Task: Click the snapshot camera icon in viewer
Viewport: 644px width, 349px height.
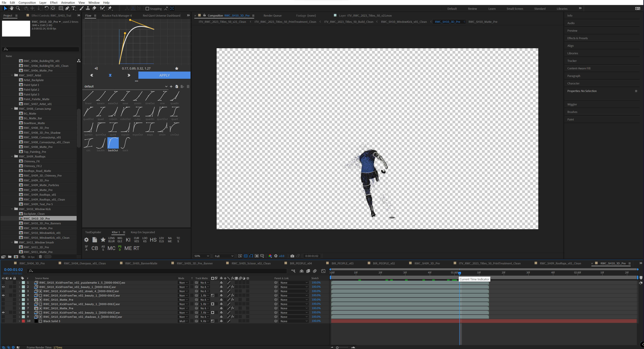Action: [292, 256]
